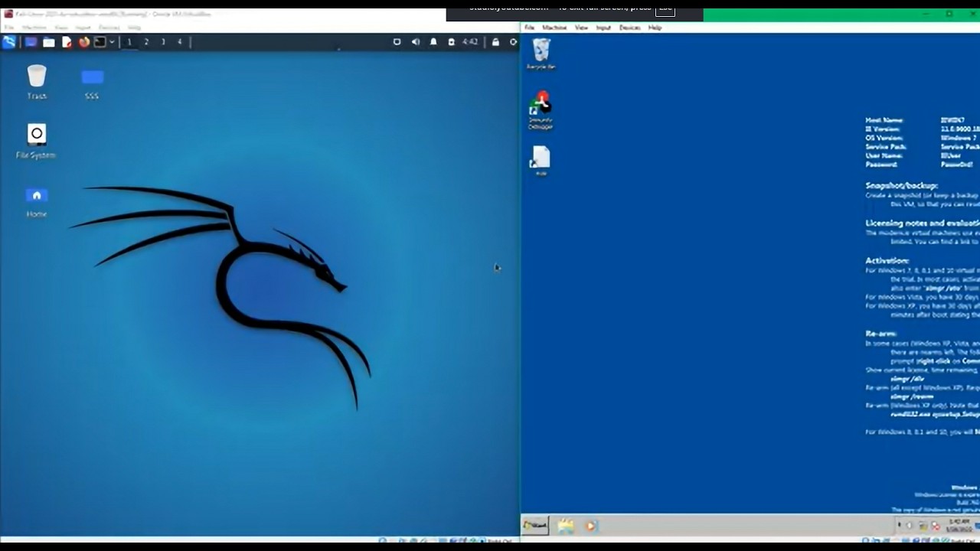Image resolution: width=980 pixels, height=551 pixels.
Task: Open Devices menu in Kali VirtualBox window
Action: [x=109, y=28]
